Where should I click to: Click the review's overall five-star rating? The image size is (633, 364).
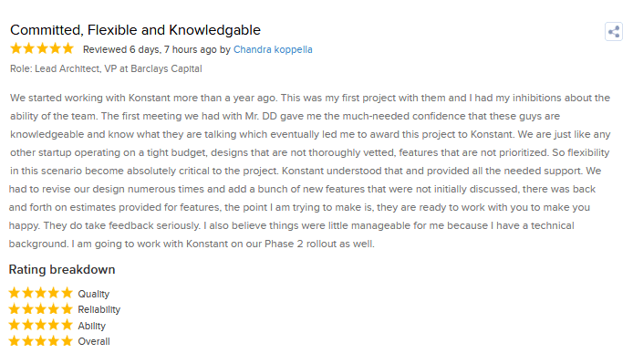[42, 48]
